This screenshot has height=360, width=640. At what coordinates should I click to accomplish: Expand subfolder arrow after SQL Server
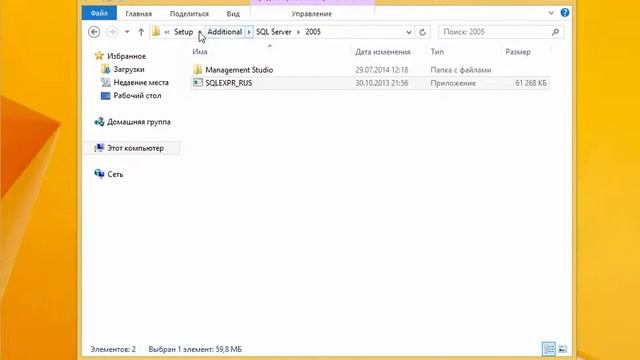point(298,32)
